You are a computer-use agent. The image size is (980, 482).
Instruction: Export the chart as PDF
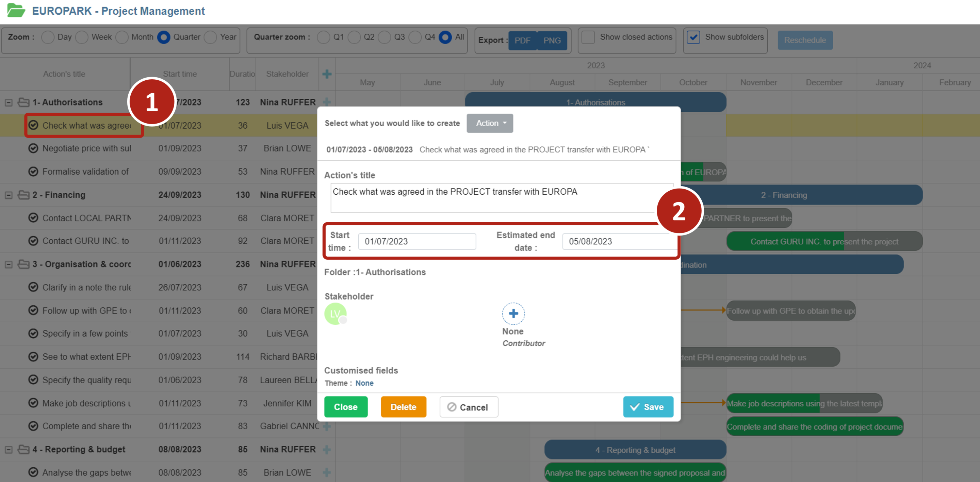[522, 41]
